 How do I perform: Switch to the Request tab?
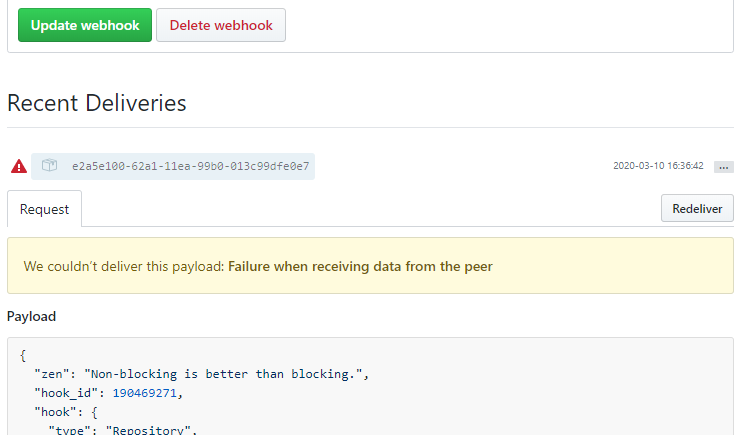[x=44, y=209]
